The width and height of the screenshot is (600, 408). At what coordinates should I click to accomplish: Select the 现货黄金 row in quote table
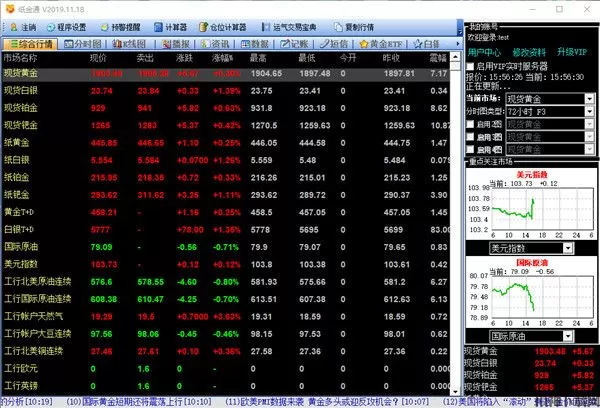click(x=226, y=73)
